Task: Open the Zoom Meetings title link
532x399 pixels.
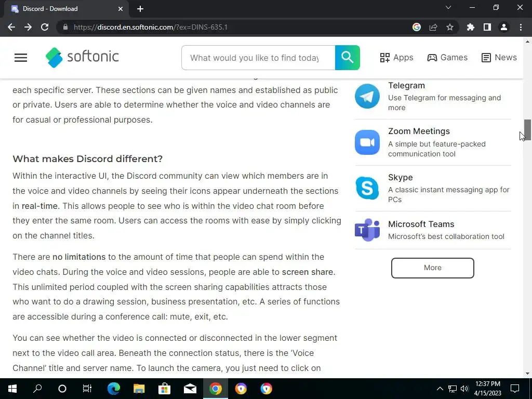Action: coord(419,131)
